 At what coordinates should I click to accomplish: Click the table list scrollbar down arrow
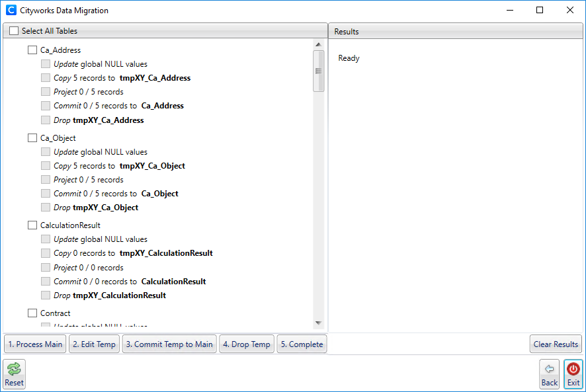click(318, 323)
